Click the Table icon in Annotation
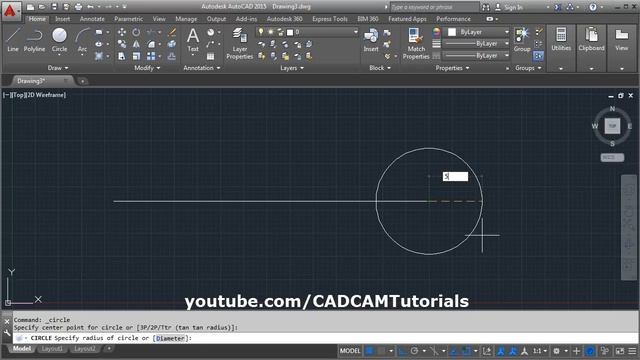The image size is (640, 360). (x=210, y=56)
